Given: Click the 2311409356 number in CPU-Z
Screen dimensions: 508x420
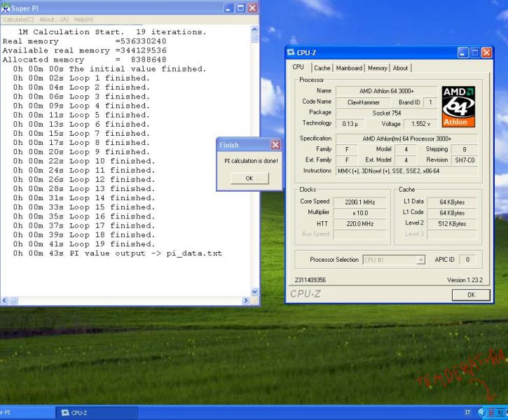Looking at the screenshot, I should (310, 280).
